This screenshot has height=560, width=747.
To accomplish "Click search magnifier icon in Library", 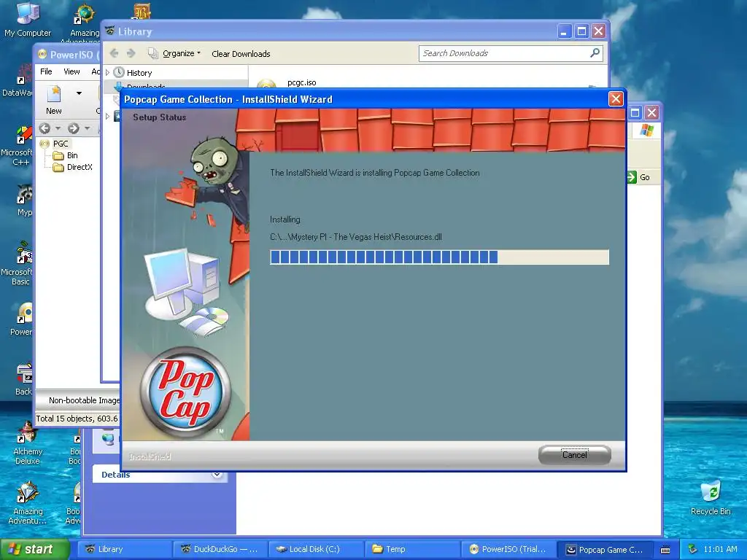I will (x=595, y=52).
